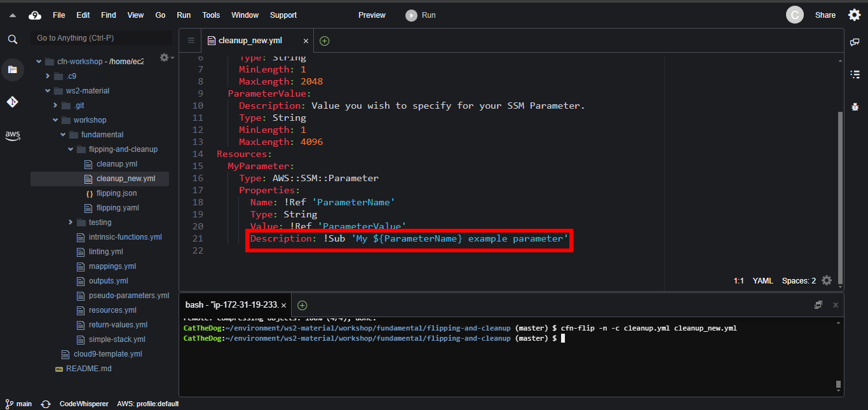Open Preferences gear icon in top right
868x410 pixels.
click(x=855, y=15)
